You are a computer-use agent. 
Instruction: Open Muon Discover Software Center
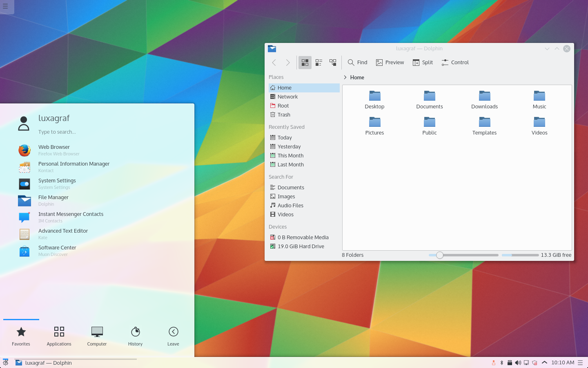pos(57,251)
